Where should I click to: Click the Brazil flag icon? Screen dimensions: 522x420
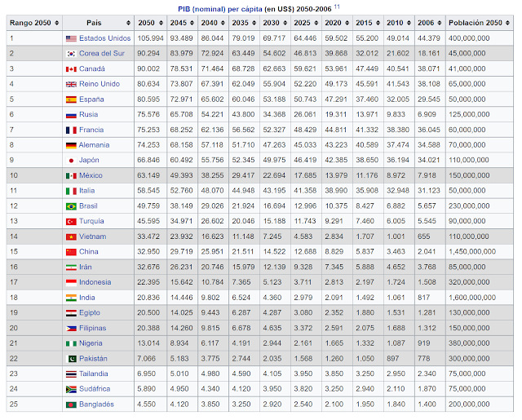[71, 206]
